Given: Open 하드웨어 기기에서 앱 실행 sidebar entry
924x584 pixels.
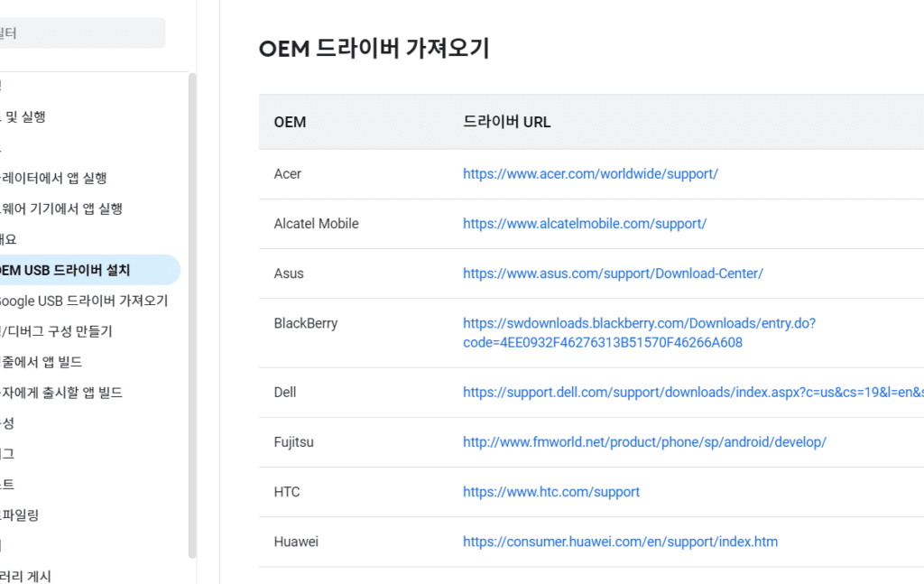Looking at the screenshot, I should [x=60, y=209].
